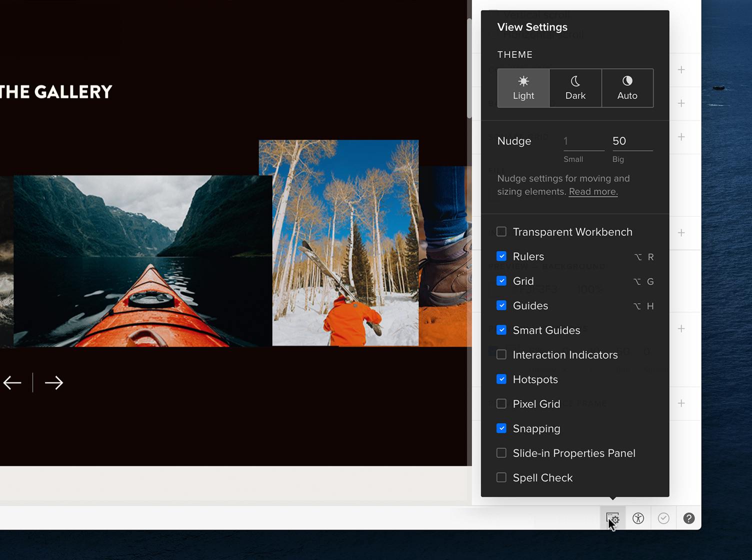Viewport: 752px width, 560px height.
Task: Click the accessibility checker icon
Action: point(638,518)
